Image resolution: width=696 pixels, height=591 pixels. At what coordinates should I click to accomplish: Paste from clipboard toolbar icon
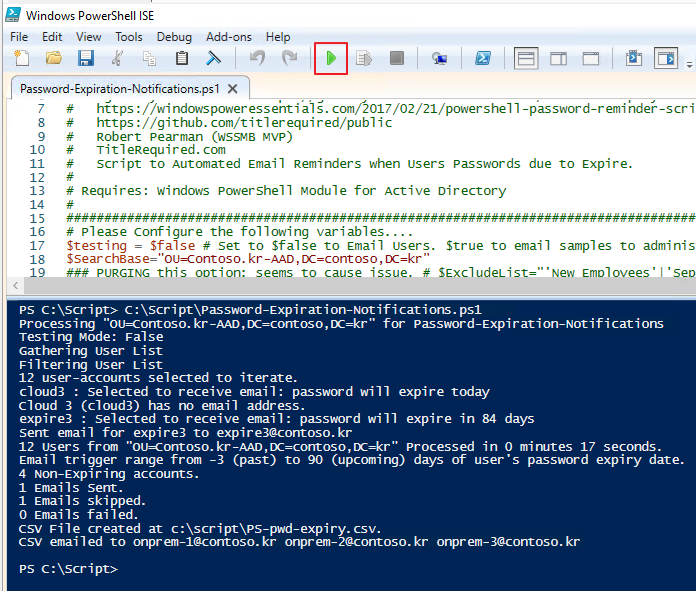(182, 58)
